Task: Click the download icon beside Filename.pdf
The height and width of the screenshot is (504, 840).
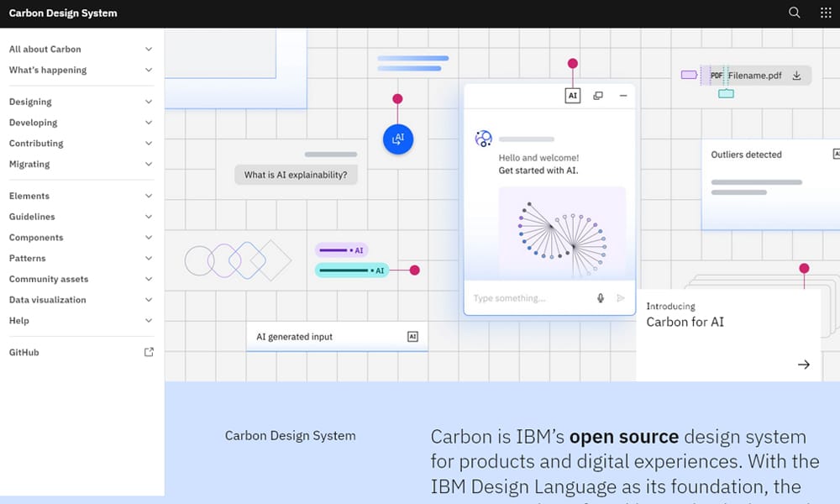Action: point(796,76)
